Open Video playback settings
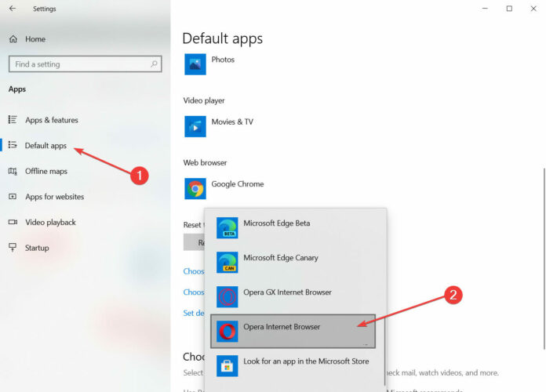The width and height of the screenshot is (546, 392). tap(50, 222)
